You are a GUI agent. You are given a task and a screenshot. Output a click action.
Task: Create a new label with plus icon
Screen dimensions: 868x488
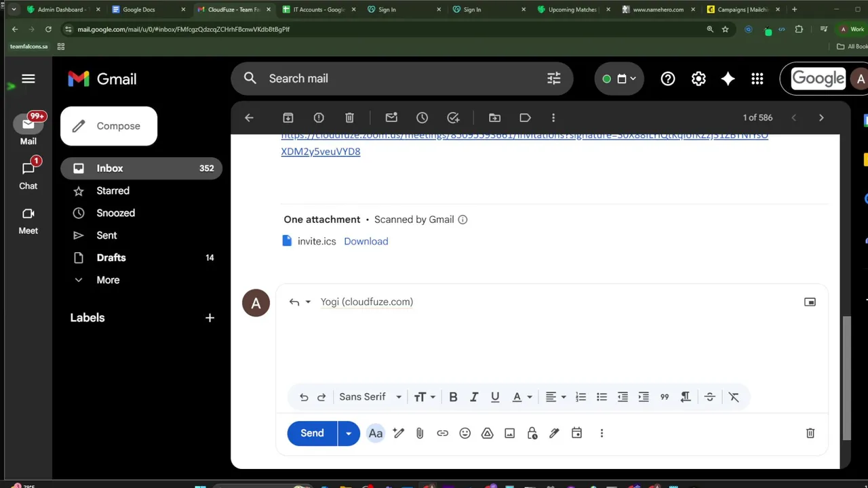210,318
